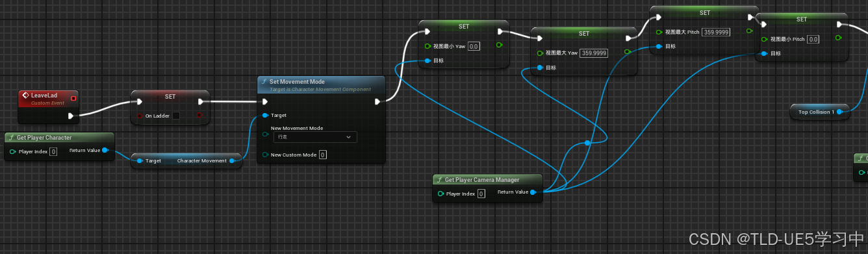Select the Top Collision 1 variable node
The image size is (868, 254).
tap(821, 112)
